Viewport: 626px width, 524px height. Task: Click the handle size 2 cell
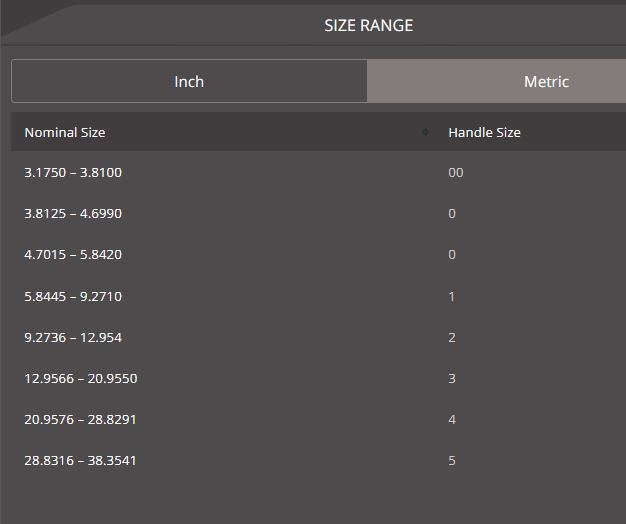tap(452, 338)
